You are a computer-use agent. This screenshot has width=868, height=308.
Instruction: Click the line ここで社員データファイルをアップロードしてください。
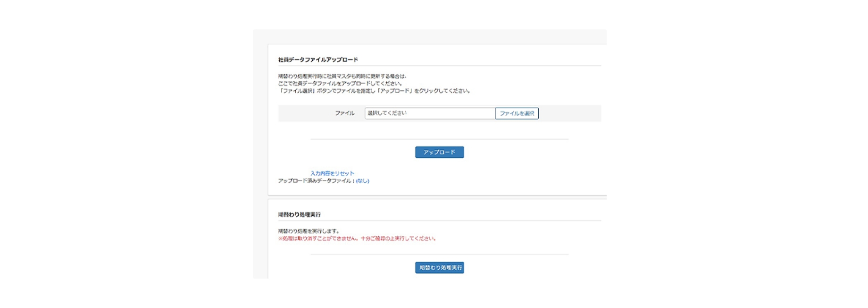tap(340, 84)
